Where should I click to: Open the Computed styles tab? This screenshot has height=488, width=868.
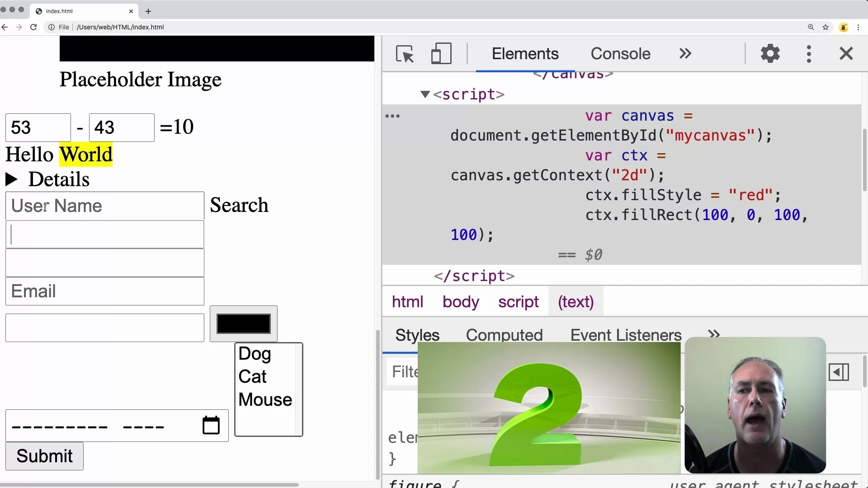point(504,335)
